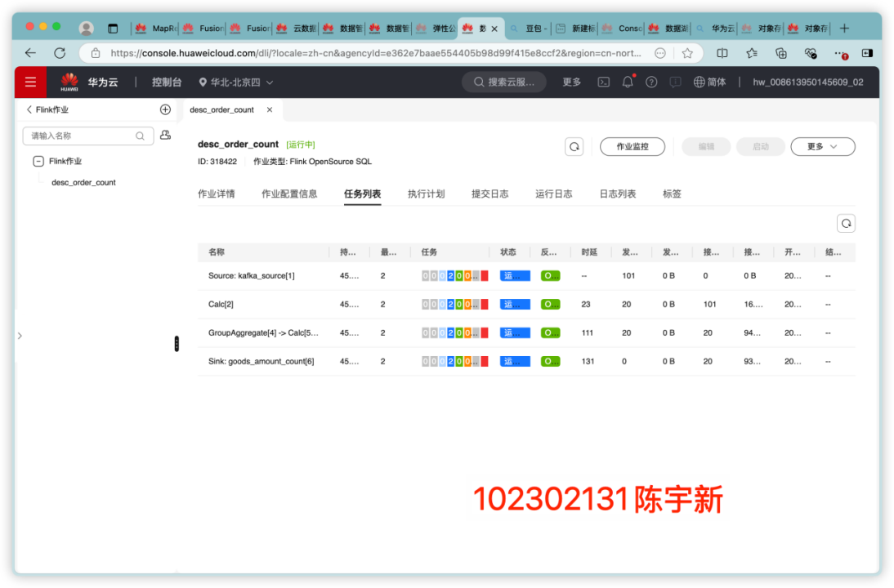Click blue status badge in Calc[2] row
Screen dimensions: 894x588
[x=515, y=305]
